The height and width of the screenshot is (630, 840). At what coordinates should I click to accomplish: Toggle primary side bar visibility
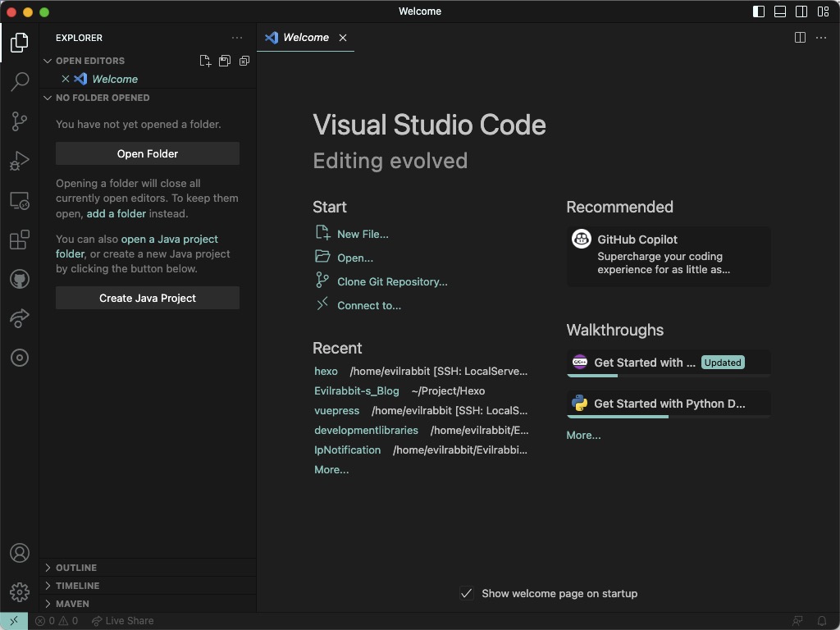tap(759, 11)
